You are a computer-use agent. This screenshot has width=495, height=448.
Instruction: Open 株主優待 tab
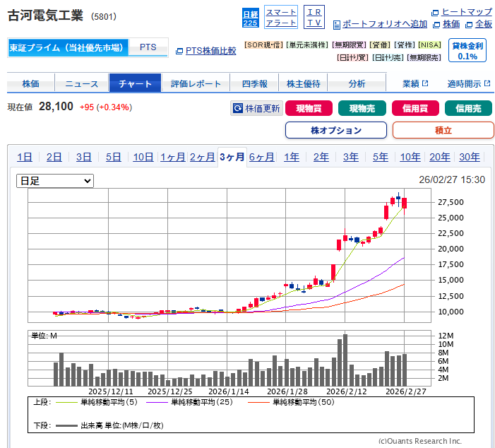click(303, 83)
